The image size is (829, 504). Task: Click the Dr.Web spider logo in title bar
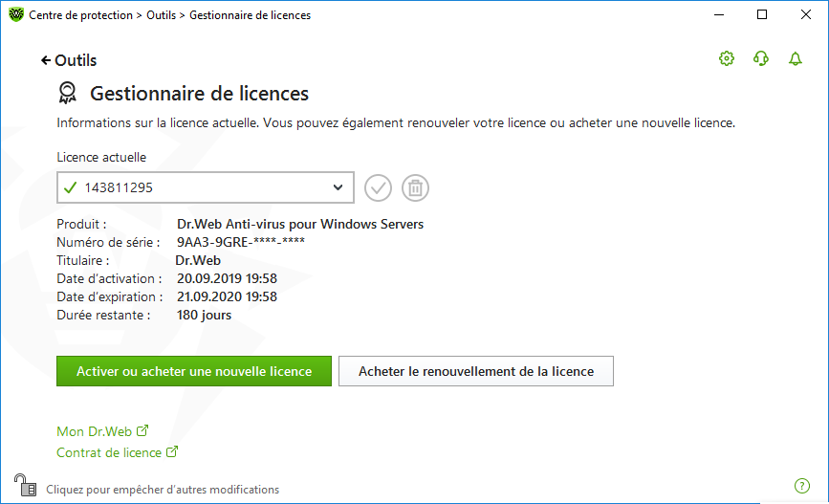tap(16, 14)
